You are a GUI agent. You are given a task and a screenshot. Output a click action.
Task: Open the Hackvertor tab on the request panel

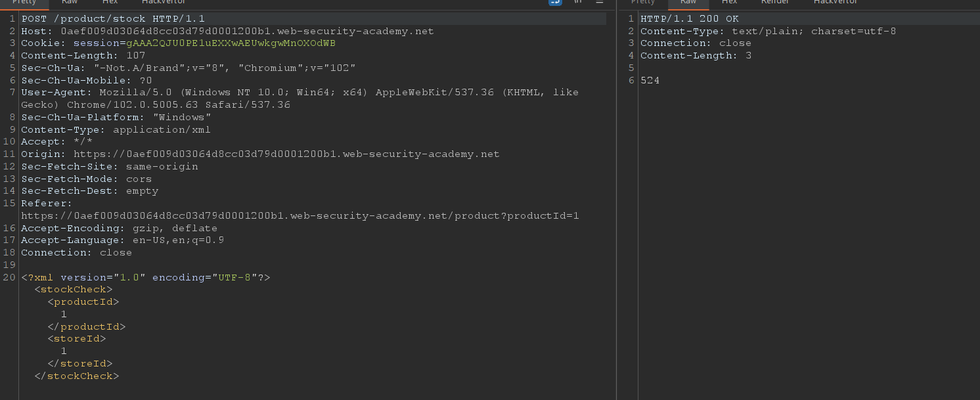coord(164,3)
